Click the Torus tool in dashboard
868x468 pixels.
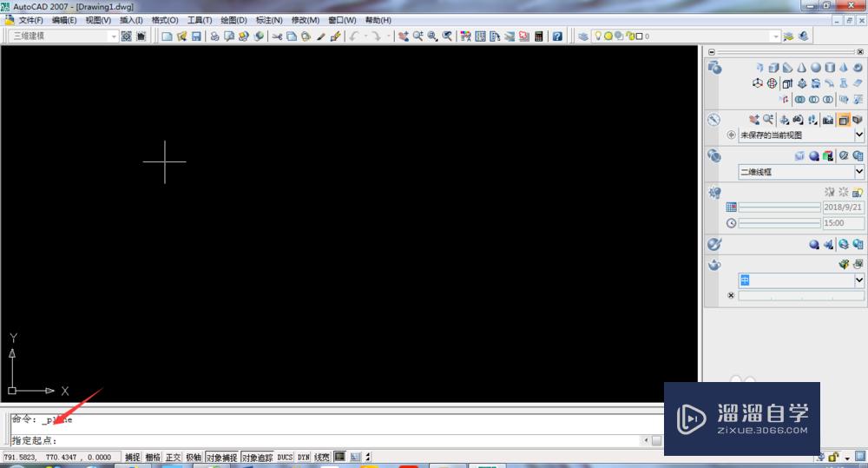[858, 68]
